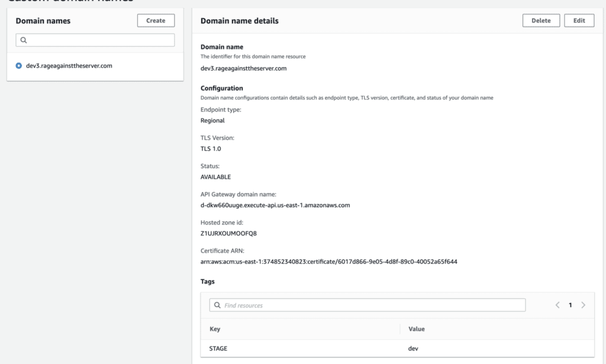Select the STAGE tag key cell
This screenshot has width=606, height=364.
218,349
